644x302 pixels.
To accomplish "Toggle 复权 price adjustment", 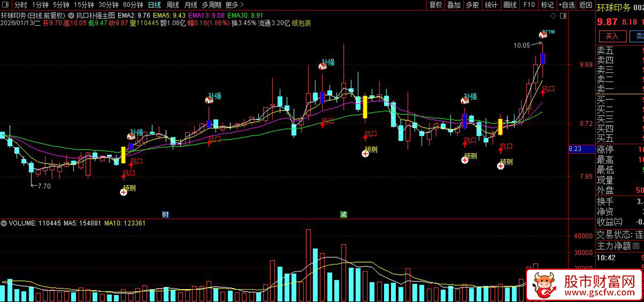I will point(436,5).
